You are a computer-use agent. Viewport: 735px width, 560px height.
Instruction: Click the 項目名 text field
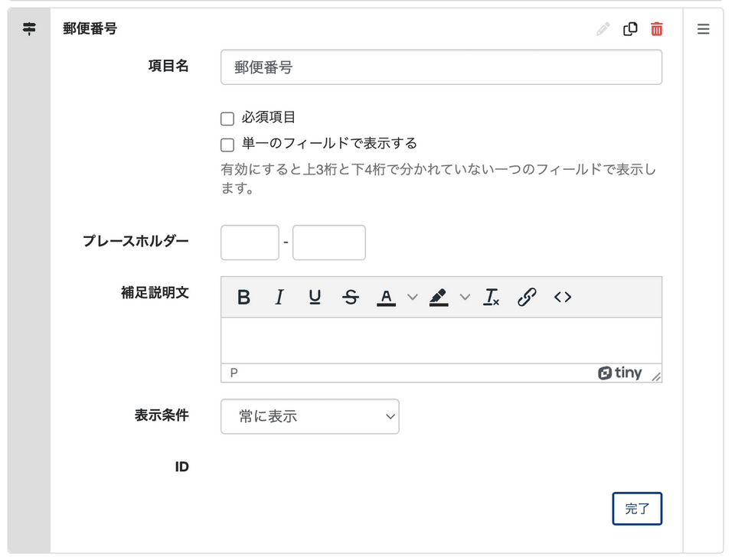441,67
